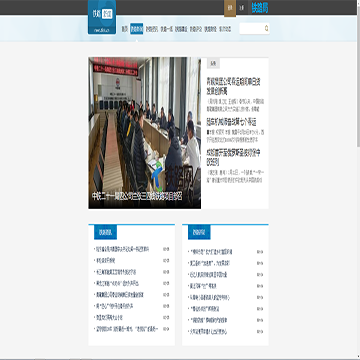Click the blue header tab of left news panel
360x360 pixels.
click(105, 232)
